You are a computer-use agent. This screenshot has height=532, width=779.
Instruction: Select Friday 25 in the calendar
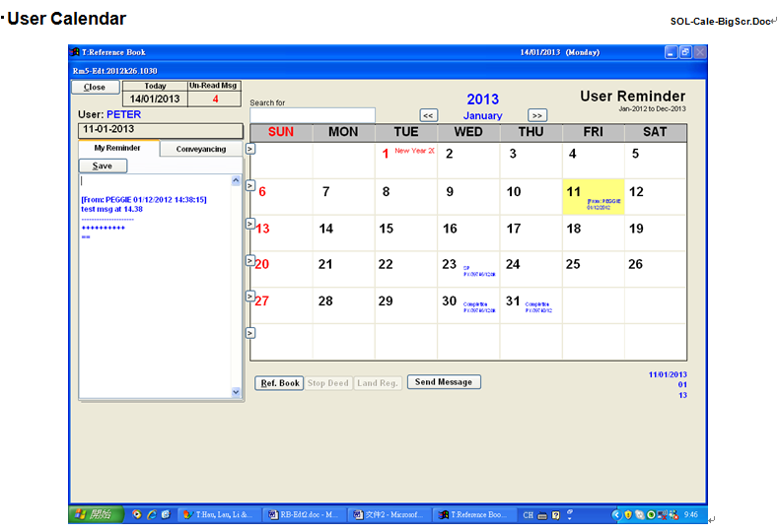click(594, 269)
